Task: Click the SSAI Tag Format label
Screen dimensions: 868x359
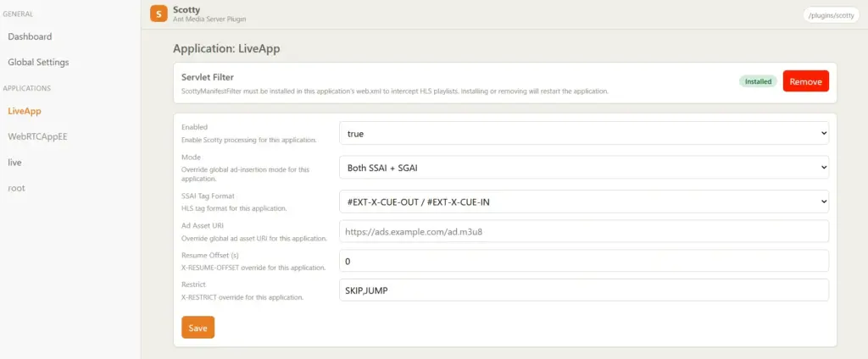Action: point(209,196)
